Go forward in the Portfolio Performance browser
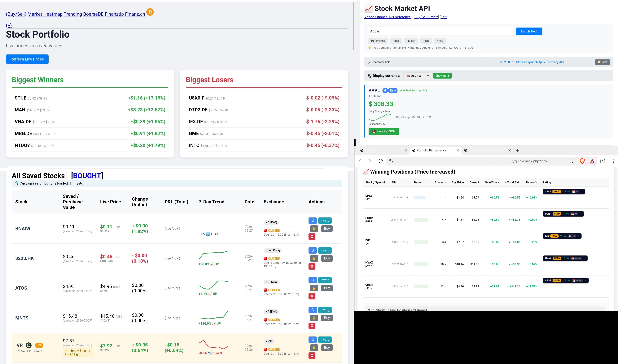The image size is (618, 364). click(370, 161)
